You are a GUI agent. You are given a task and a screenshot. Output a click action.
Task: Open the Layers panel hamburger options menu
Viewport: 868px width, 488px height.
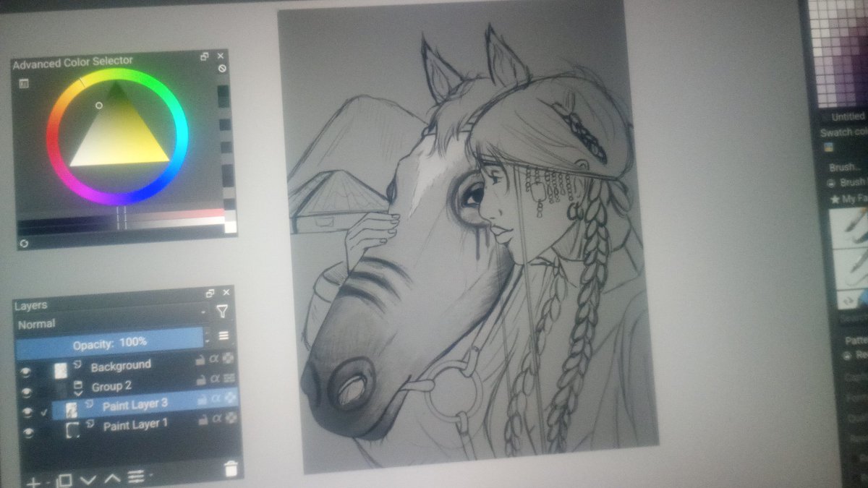coord(223,335)
